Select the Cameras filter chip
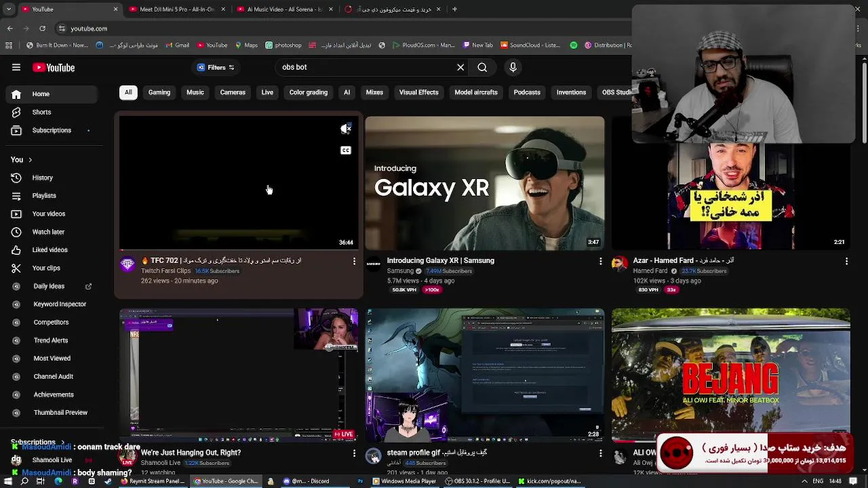 233,92
